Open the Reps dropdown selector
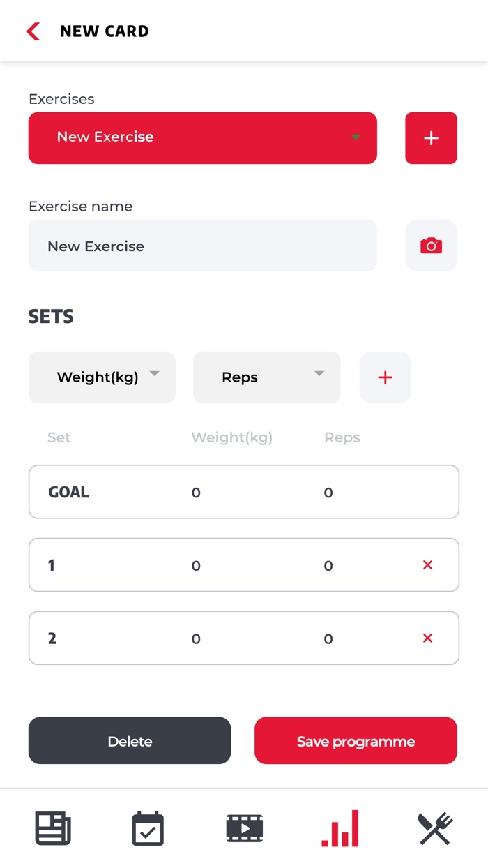The height and width of the screenshot is (868, 488). tap(266, 377)
